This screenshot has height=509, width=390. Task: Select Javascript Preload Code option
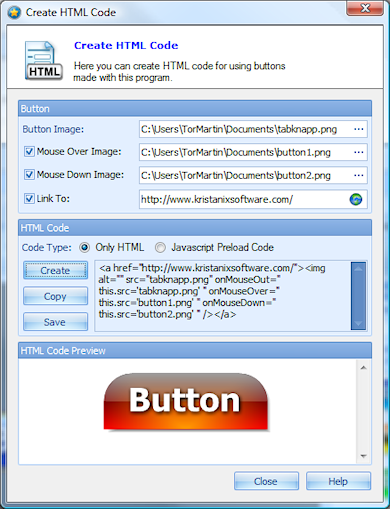(160, 248)
